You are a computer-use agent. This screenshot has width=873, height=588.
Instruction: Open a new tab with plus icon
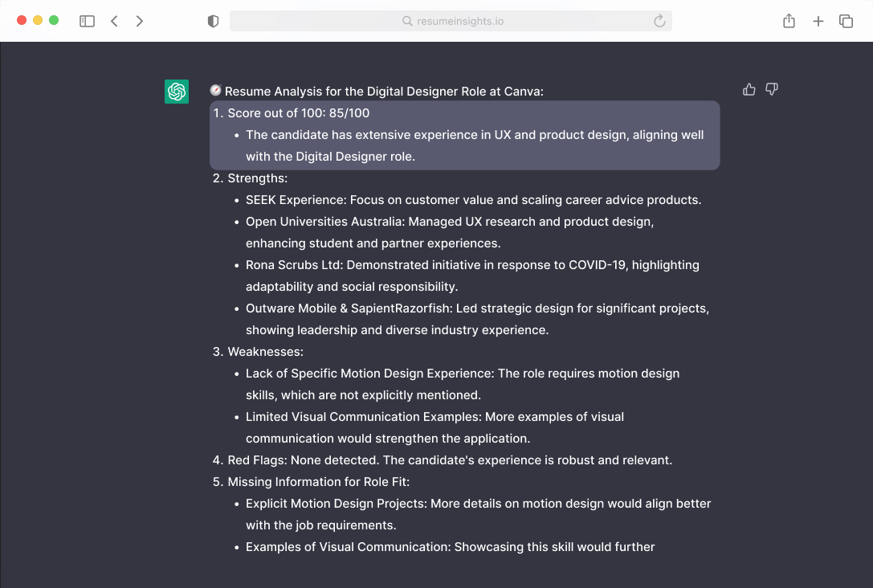(x=818, y=22)
